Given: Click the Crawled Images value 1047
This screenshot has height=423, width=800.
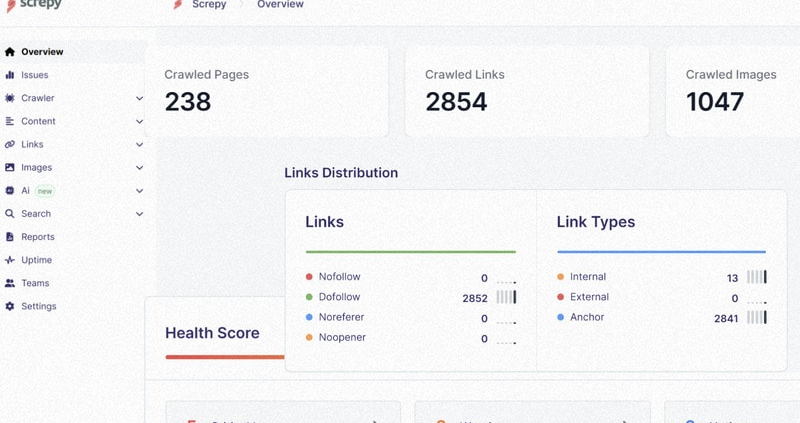Looking at the screenshot, I should tap(715, 102).
